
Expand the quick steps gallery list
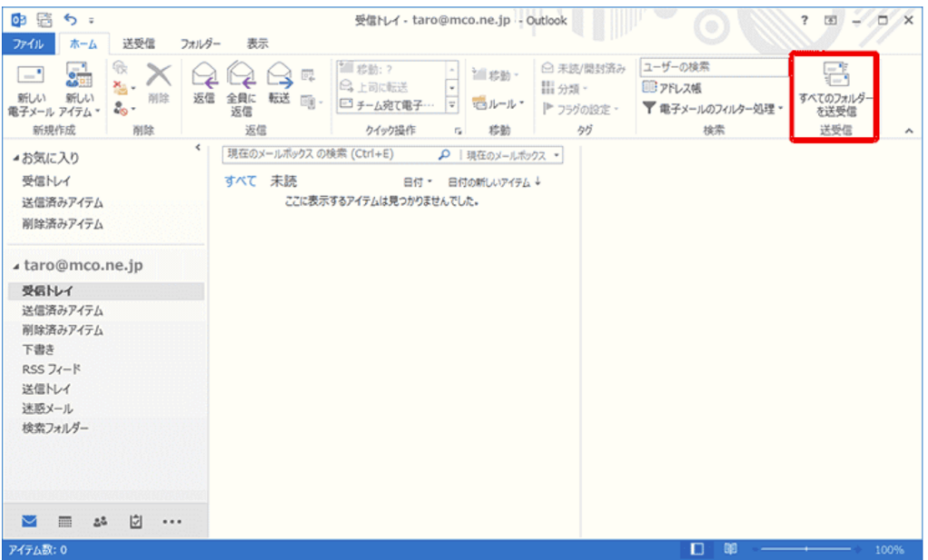coord(452,105)
